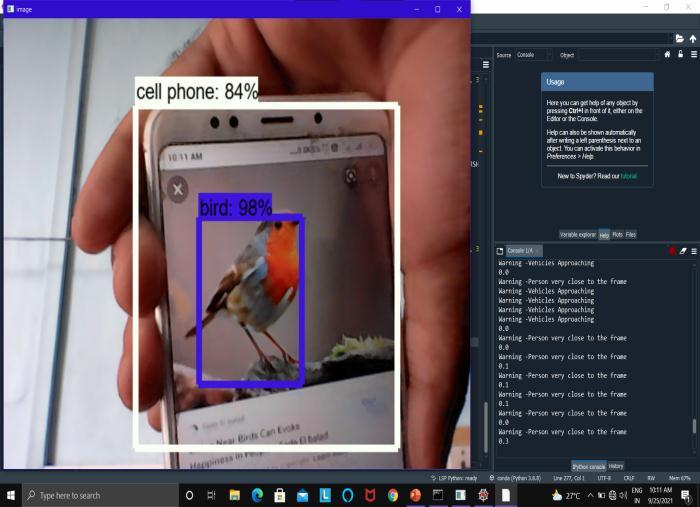The width and height of the screenshot is (700, 507).
Task: Select the Help tab
Action: click(x=604, y=235)
